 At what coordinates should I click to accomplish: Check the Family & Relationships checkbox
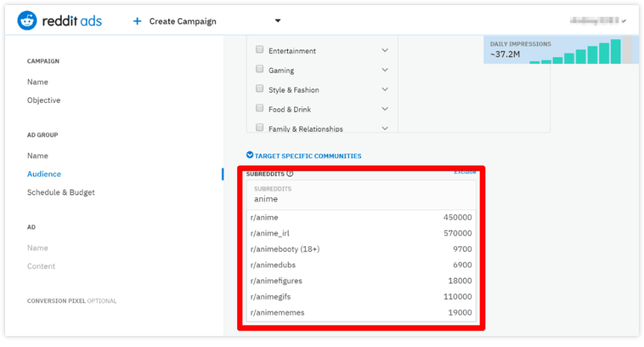[x=259, y=127]
